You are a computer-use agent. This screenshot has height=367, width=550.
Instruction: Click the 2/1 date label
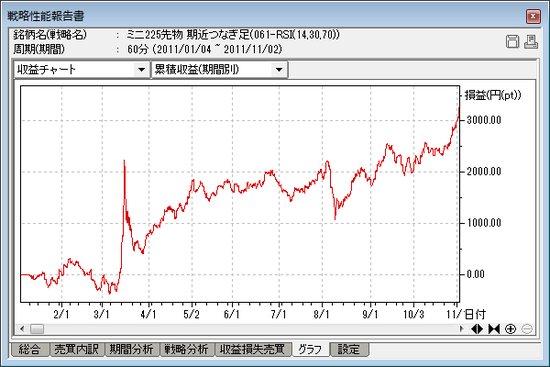pos(61,314)
